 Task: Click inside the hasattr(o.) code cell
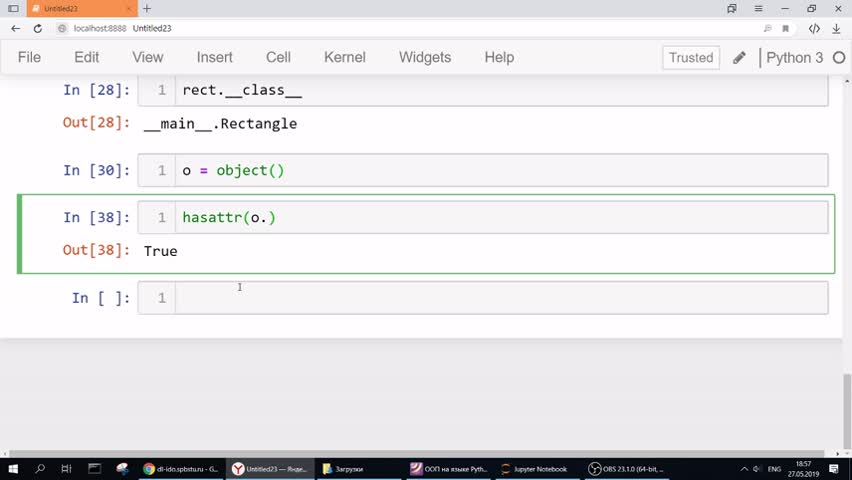tap(502, 217)
